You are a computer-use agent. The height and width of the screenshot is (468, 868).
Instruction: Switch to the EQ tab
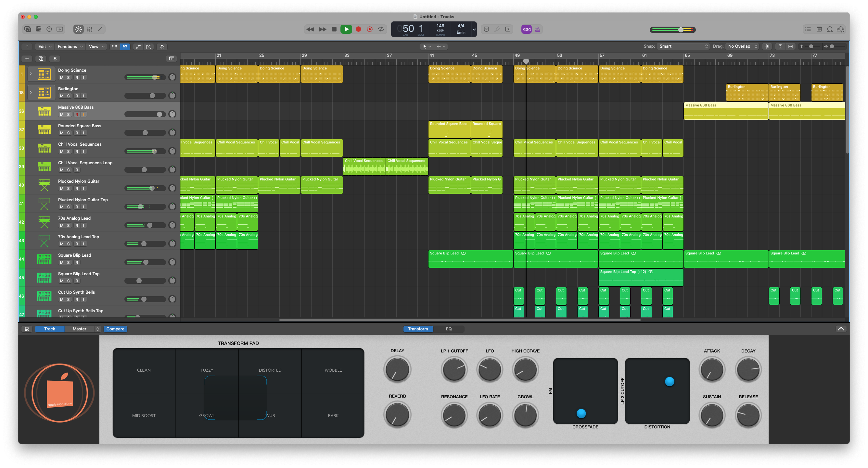[x=449, y=329]
